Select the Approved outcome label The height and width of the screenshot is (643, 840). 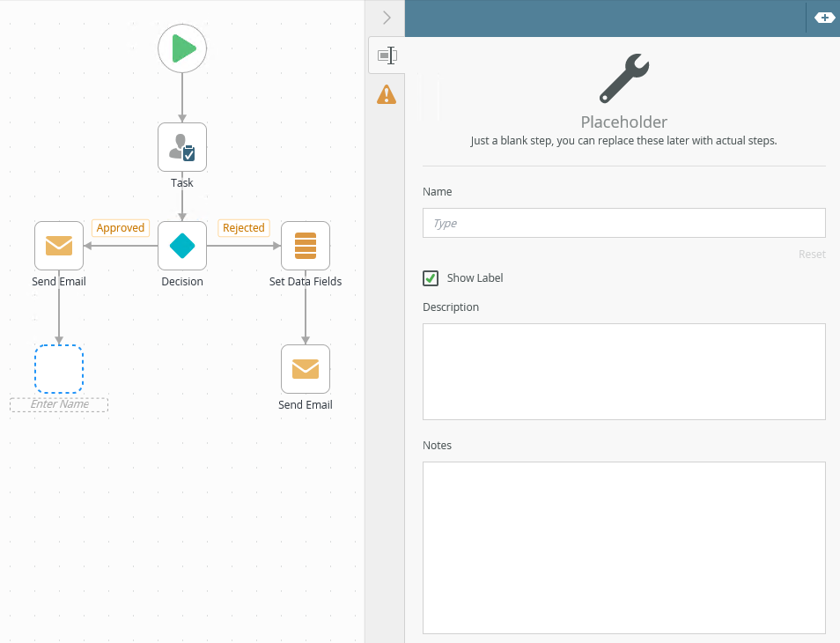pos(121,228)
